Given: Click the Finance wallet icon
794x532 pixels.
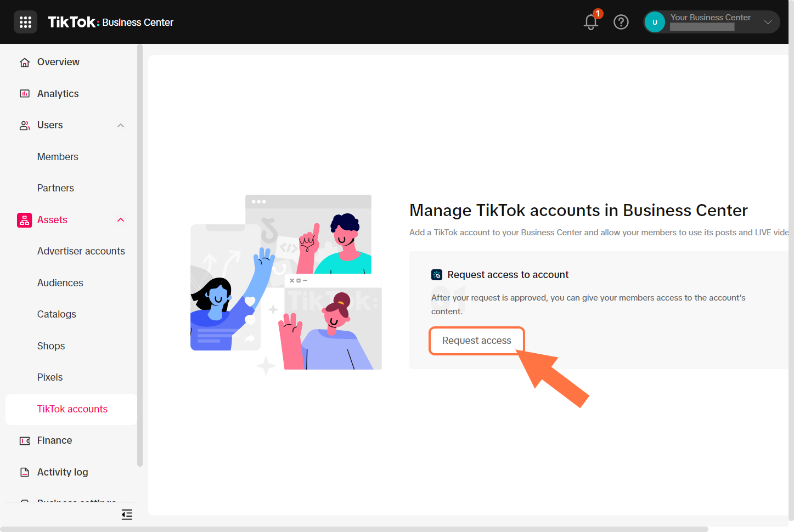Looking at the screenshot, I should point(25,441).
